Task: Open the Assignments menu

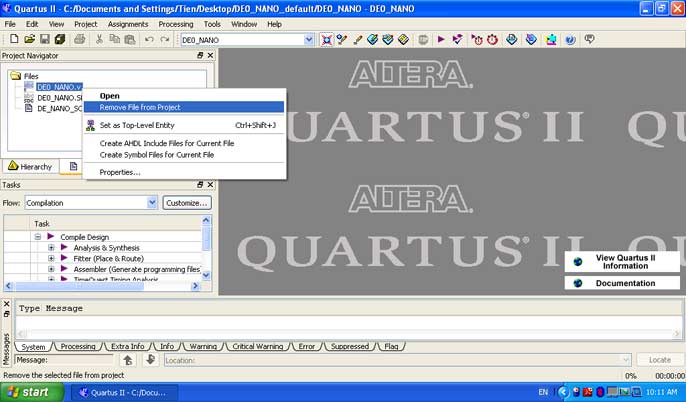Action: point(128,23)
